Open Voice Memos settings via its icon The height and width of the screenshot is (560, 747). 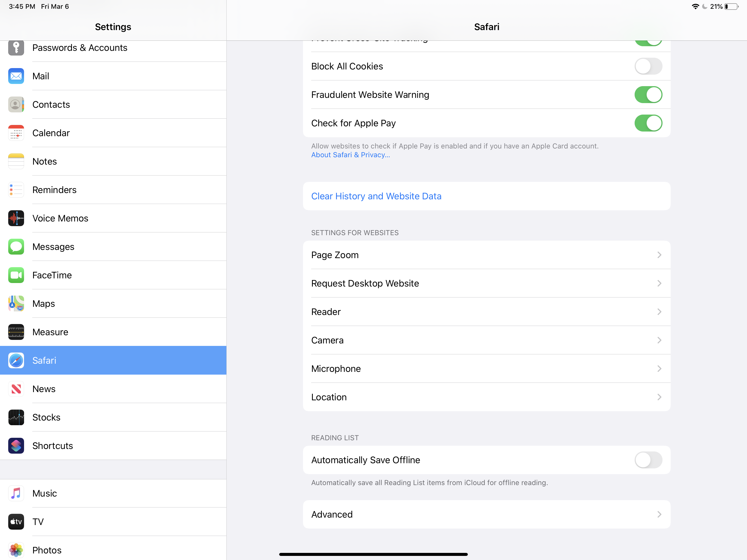16,218
